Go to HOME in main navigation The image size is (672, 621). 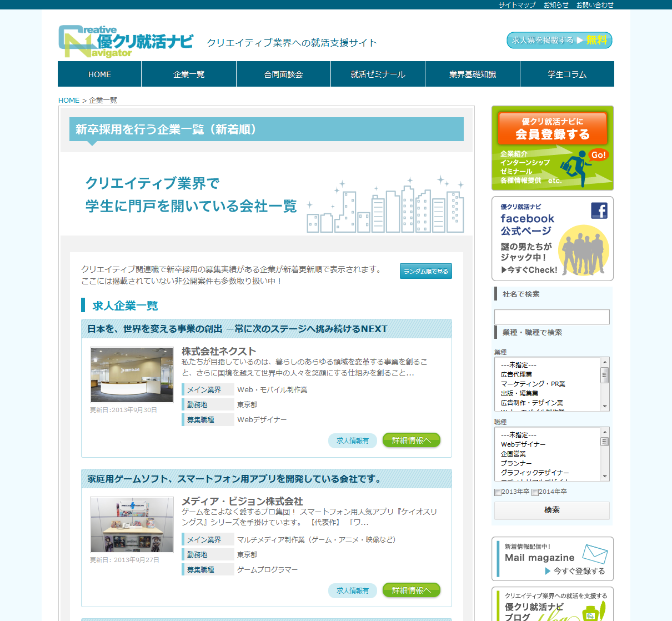[99, 74]
